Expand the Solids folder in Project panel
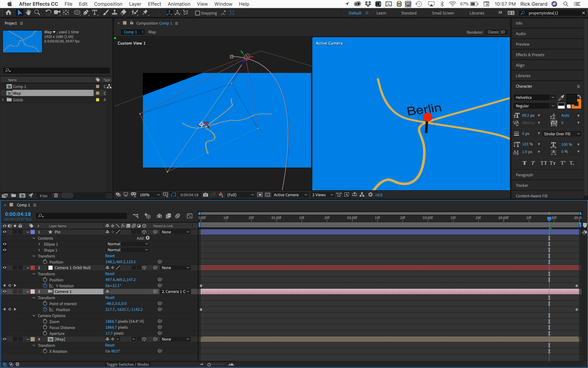The height and width of the screenshot is (368, 588). click(x=3, y=100)
